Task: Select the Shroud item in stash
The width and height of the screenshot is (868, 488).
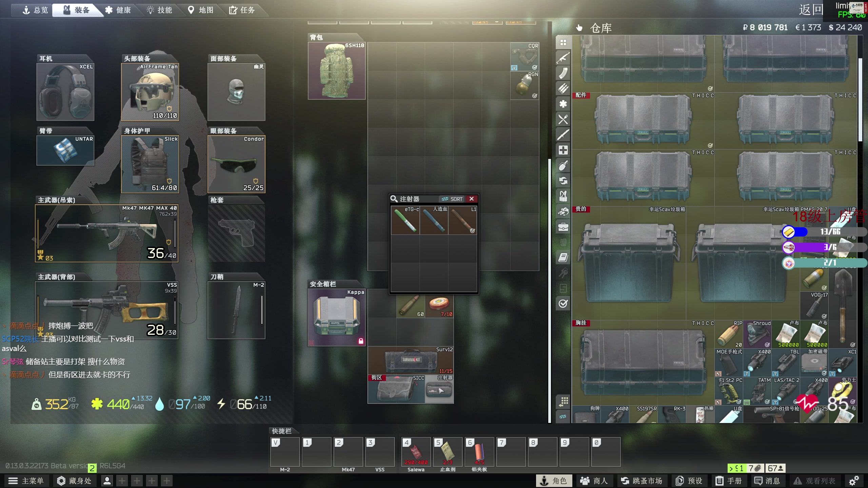Action: coord(757,334)
